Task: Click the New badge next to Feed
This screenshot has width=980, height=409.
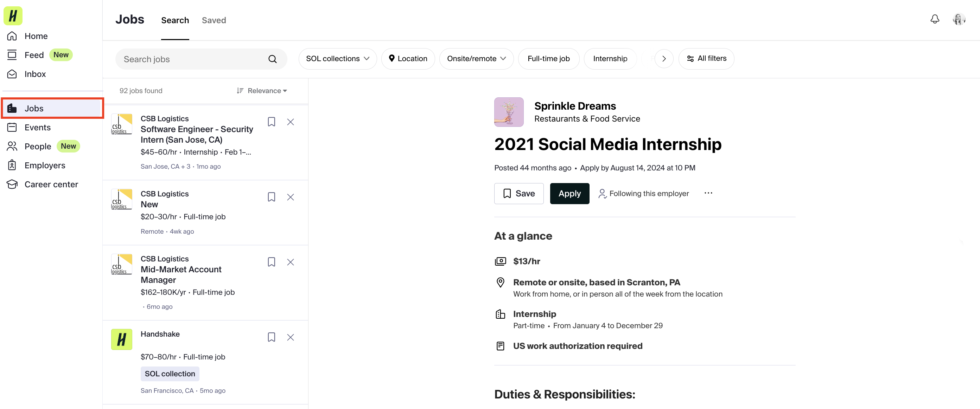Action: [61, 55]
